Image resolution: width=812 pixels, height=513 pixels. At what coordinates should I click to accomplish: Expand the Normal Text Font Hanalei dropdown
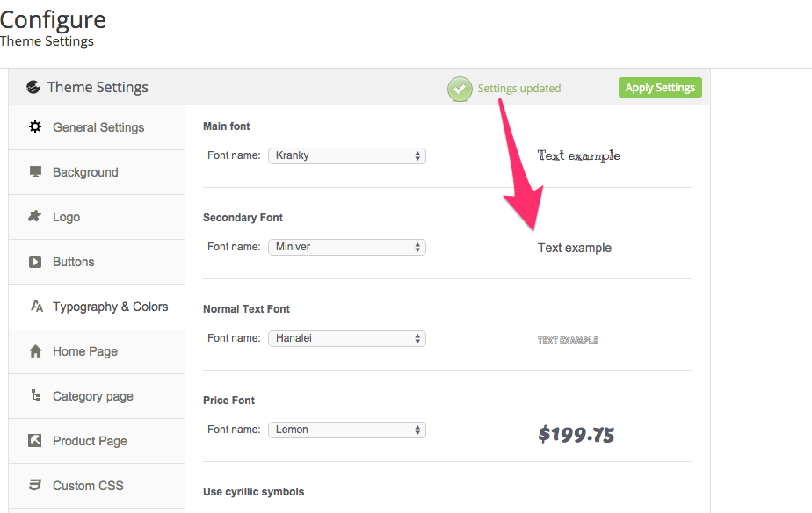pyautogui.click(x=347, y=338)
